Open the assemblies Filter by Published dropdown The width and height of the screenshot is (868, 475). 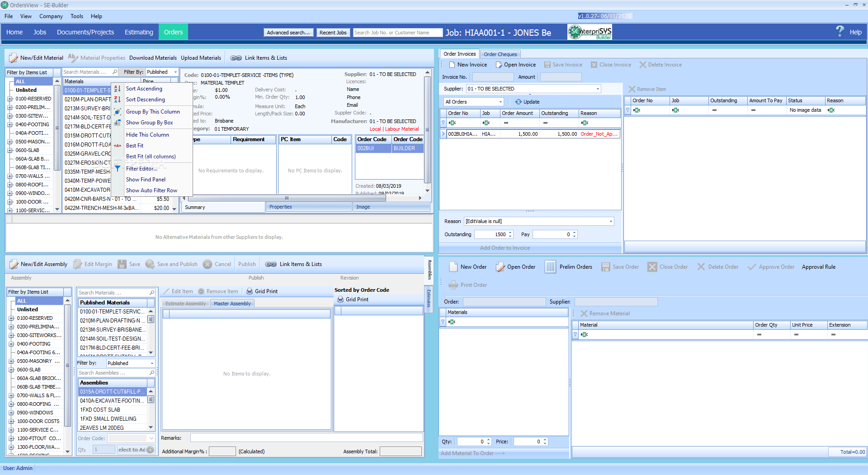coord(152,363)
